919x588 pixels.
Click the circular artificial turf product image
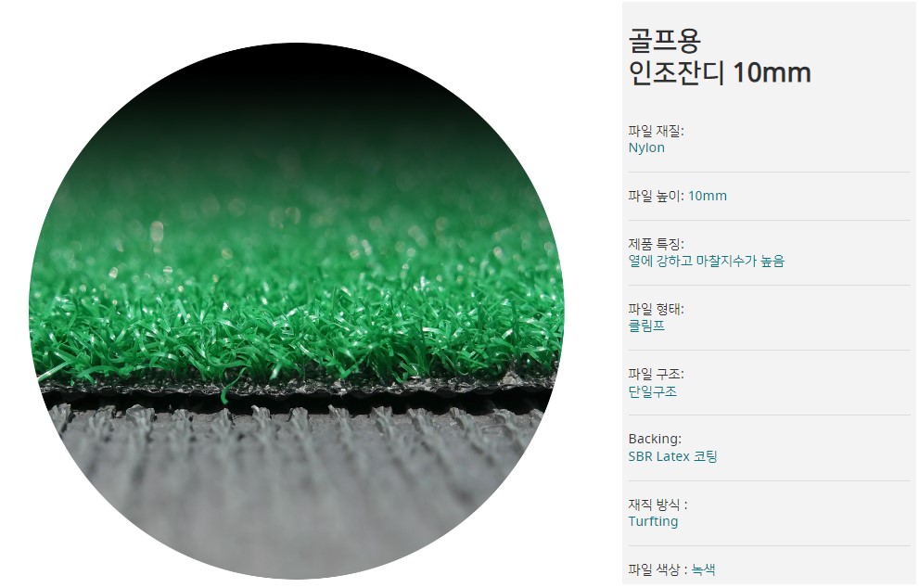tap(297, 311)
